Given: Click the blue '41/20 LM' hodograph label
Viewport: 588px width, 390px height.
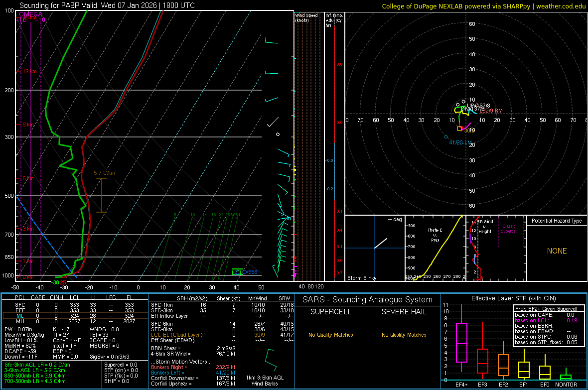Looking at the screenshot, I should [460, 142].
